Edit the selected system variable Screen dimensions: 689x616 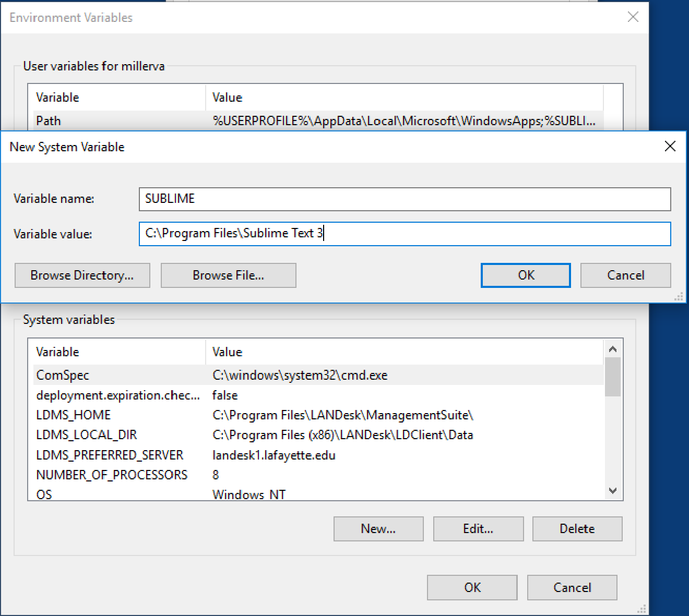click(478, 528)
